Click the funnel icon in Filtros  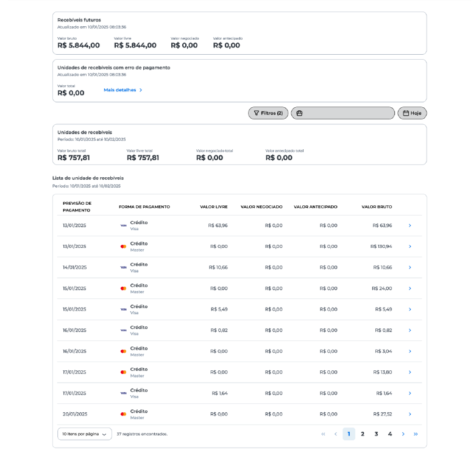pyautogui.click(x=257, y=113)
